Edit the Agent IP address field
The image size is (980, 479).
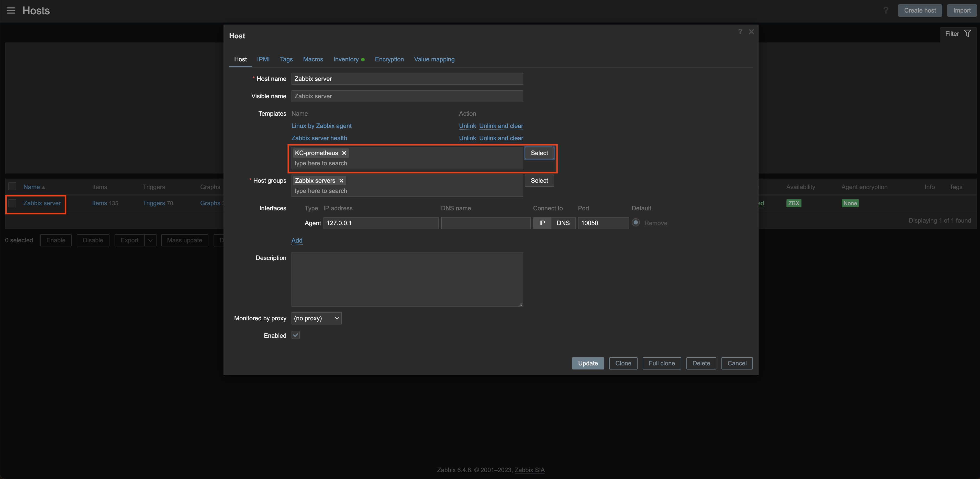tap(381, 223)
